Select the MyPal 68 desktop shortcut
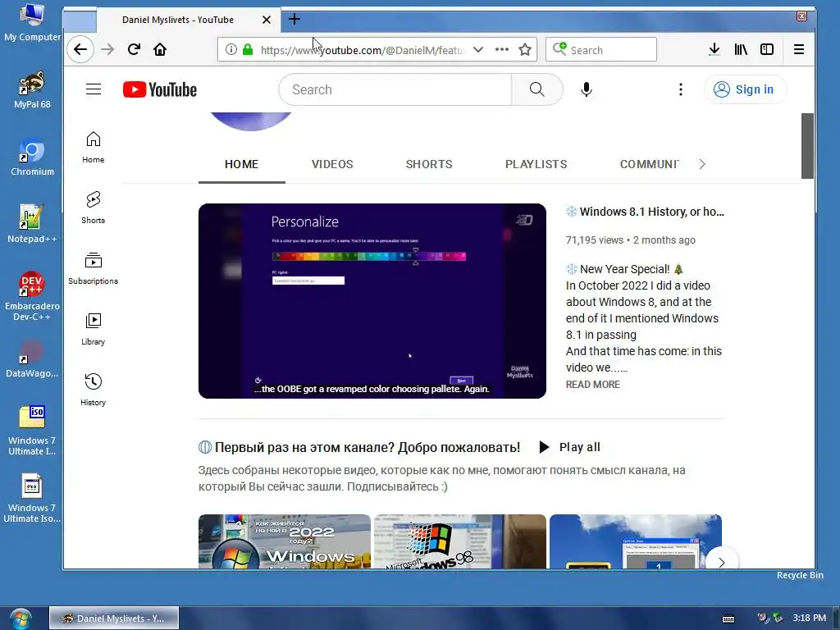This screenshot has width=840, height=630. click(x=32, y=90)
